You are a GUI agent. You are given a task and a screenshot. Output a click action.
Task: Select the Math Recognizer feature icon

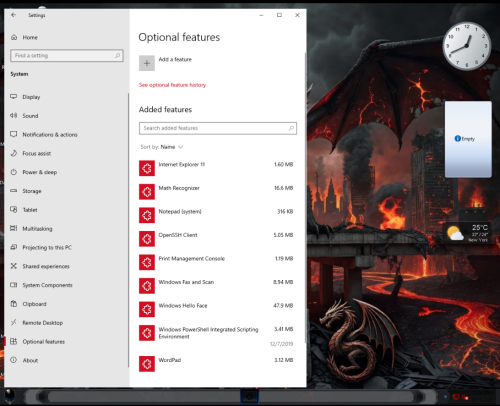[147, 192]
